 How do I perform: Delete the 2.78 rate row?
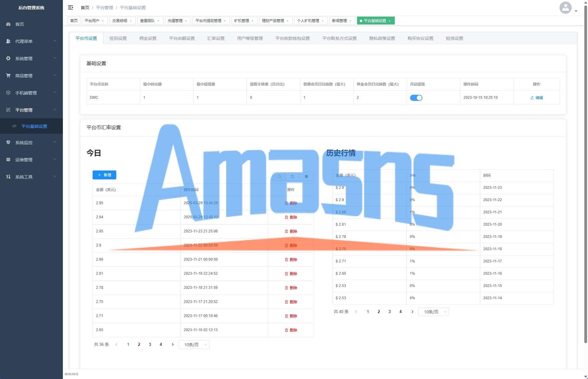click(291, 288)
